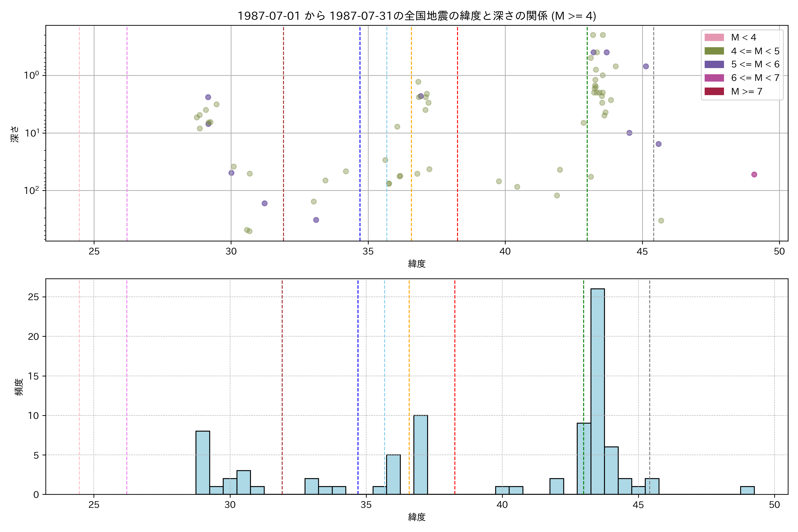798x532 pixels.
Task: Click the magenta data point near latitude 49
Action: [754, 174]
